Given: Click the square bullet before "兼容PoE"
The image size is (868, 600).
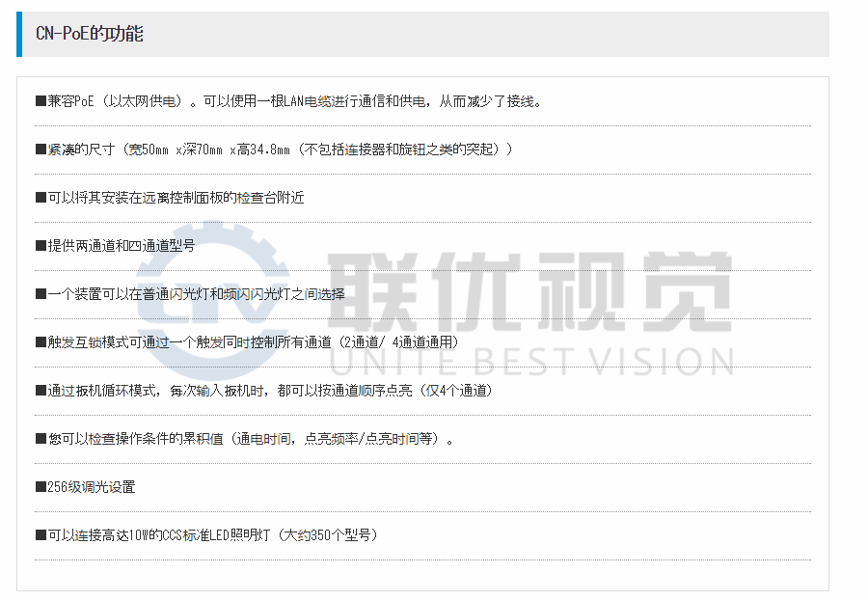Looking at the screenshot, I should [41, 101].
